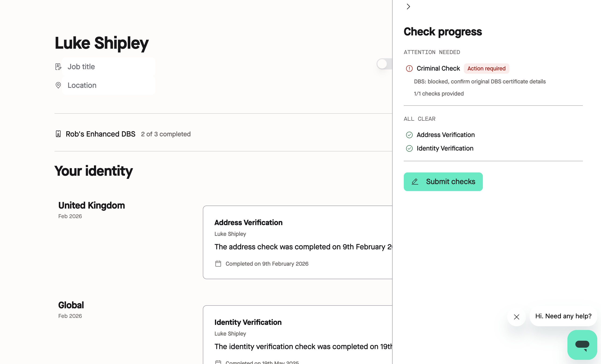
Task: Enter text in the Job title field
Action: [x=109, y=67]
